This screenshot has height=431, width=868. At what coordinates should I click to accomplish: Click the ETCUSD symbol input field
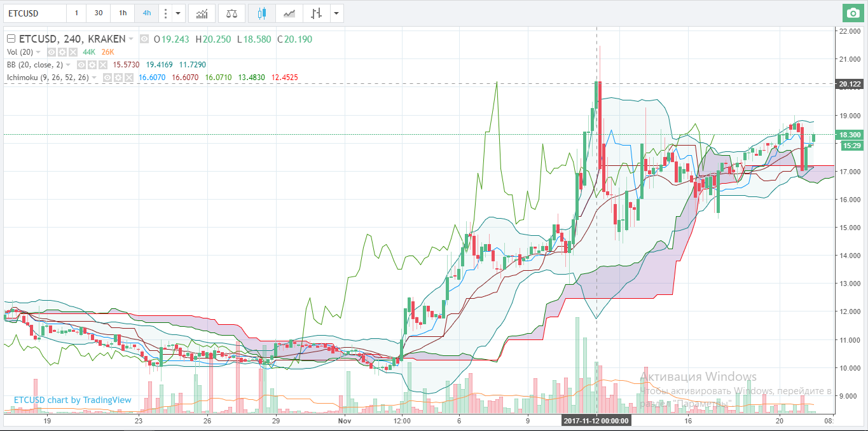click(x=33, y=13)
